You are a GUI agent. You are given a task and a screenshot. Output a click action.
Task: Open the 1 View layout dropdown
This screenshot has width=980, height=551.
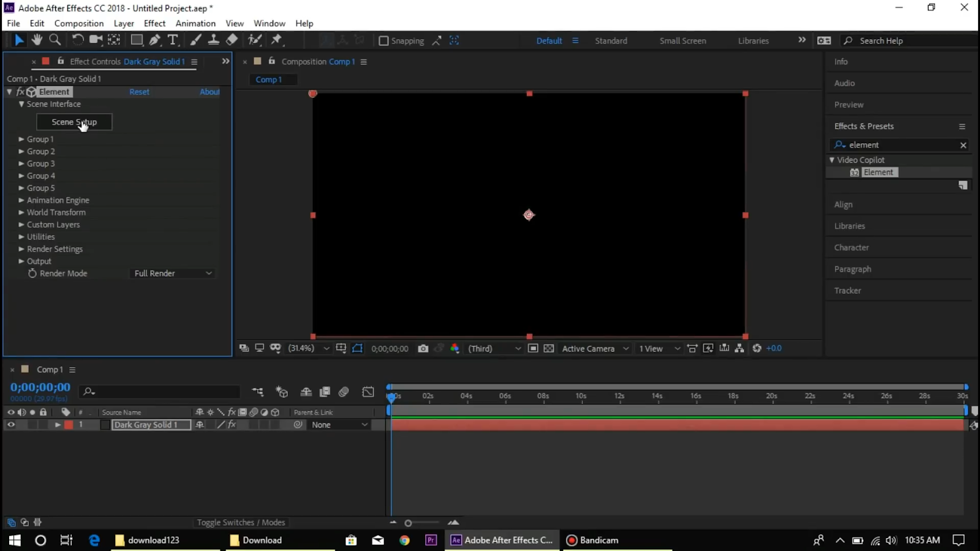659,348
